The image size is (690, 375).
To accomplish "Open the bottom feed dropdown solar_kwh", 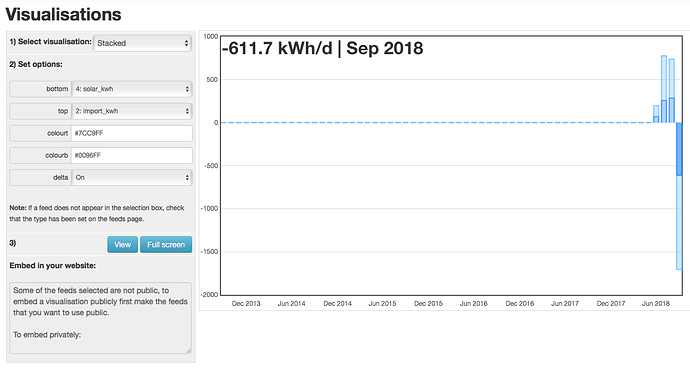I will coord(132,89).
